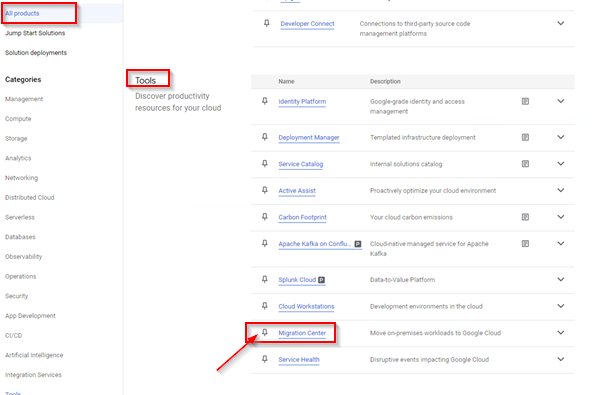Open documentation icon for Apache Kafka

point(525,244)
